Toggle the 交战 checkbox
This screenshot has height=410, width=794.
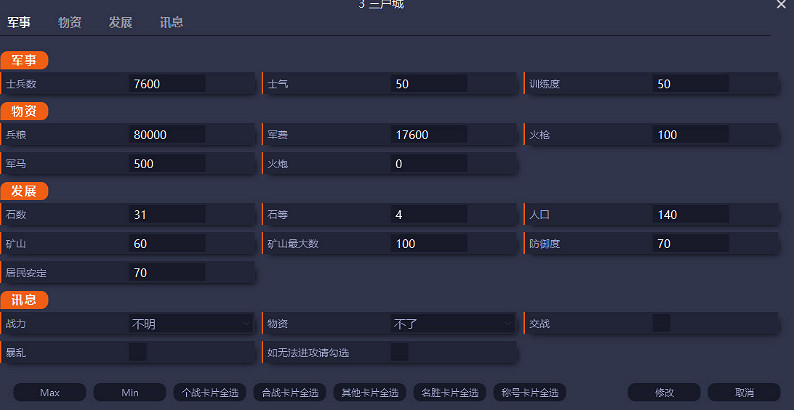[x=661, y=322]
